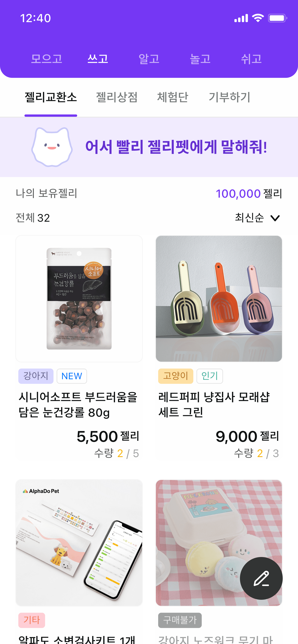Tap the Wi-Fi icon in status bar
Screen dimensions: 298x644
point(258,18)
